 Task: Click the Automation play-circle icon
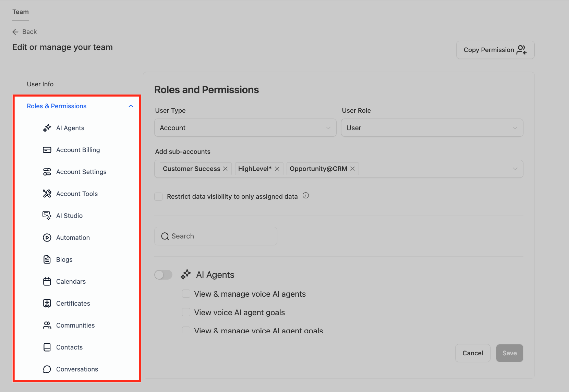coord(47,237)
